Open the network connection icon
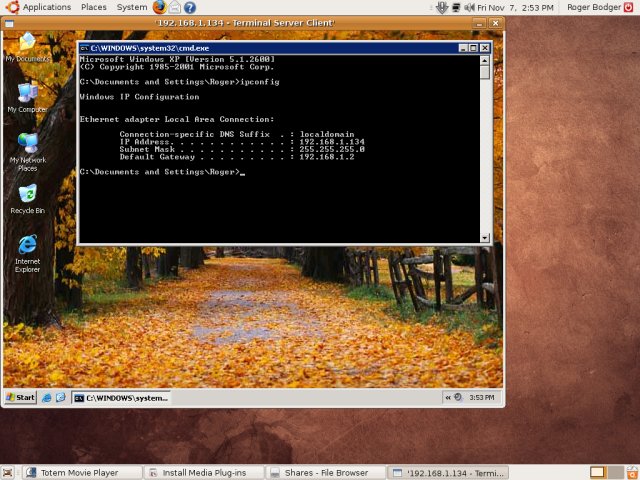Viewport: 640px width, 480px height. click(456, 7)
